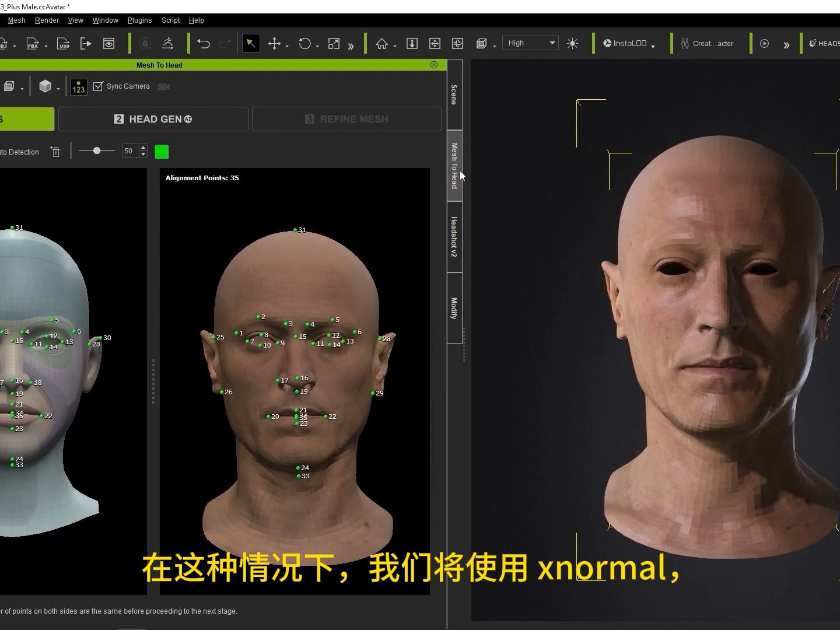Click the play circle icon in toolbar
This screenshot has height=630, width=840.
click(x=764, y=44)
